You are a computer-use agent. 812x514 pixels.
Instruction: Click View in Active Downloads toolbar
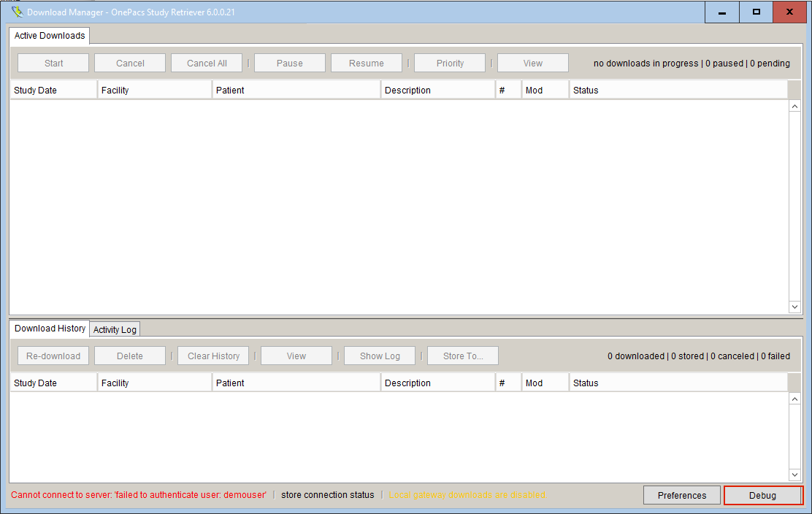coord(533,63)
